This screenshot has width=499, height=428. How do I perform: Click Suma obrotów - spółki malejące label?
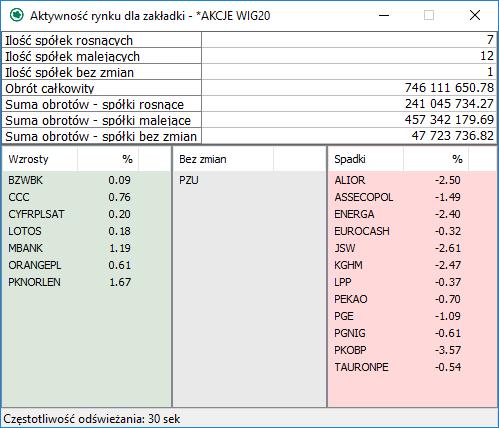coord(98,121)
